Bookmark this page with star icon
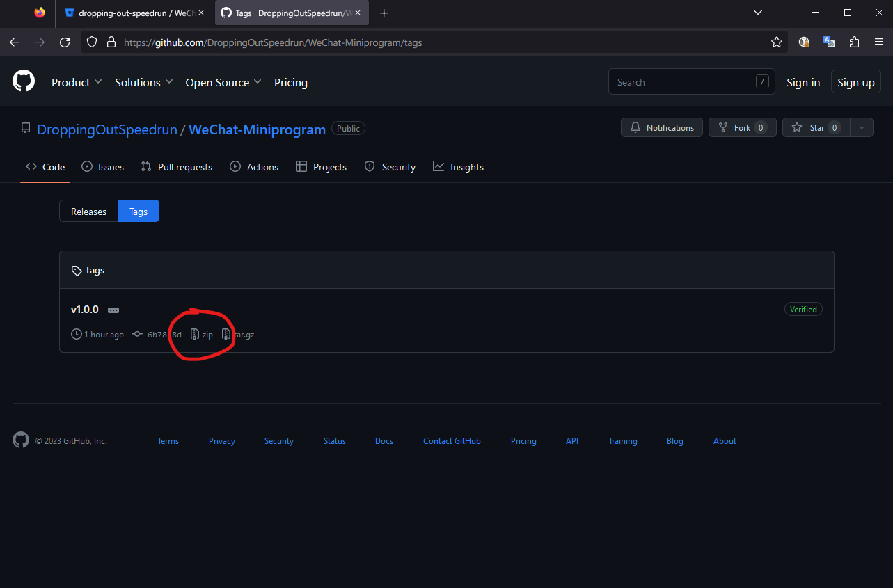 click(777, 42)
